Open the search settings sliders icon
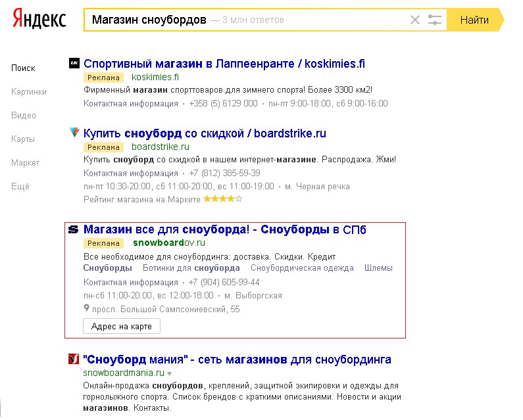 point(435,20)
